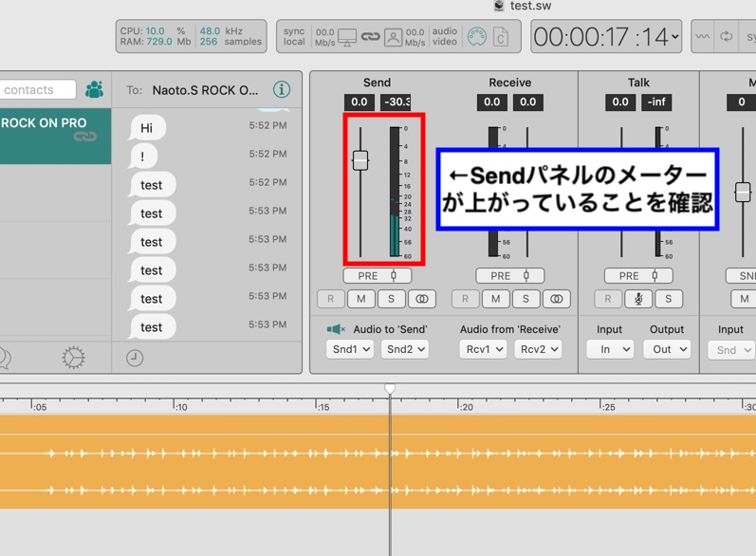
Task: Click the chain link icon in status bar
Action: pyautogui.click(x=370, y=37)
